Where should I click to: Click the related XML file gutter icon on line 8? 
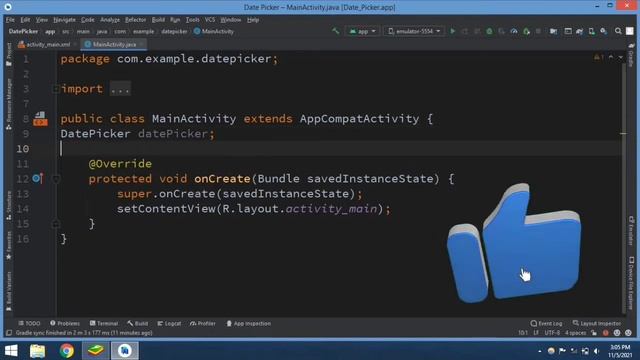pyautogui.click(x=40, y=119)
